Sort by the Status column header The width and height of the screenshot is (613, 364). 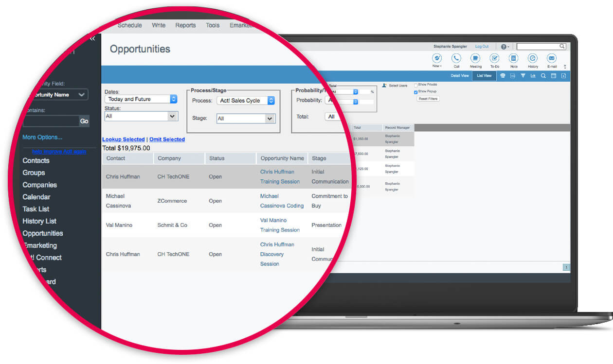[x=231, y=158]
